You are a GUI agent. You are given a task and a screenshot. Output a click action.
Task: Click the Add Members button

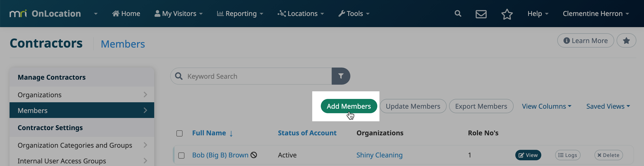point(349,106)
